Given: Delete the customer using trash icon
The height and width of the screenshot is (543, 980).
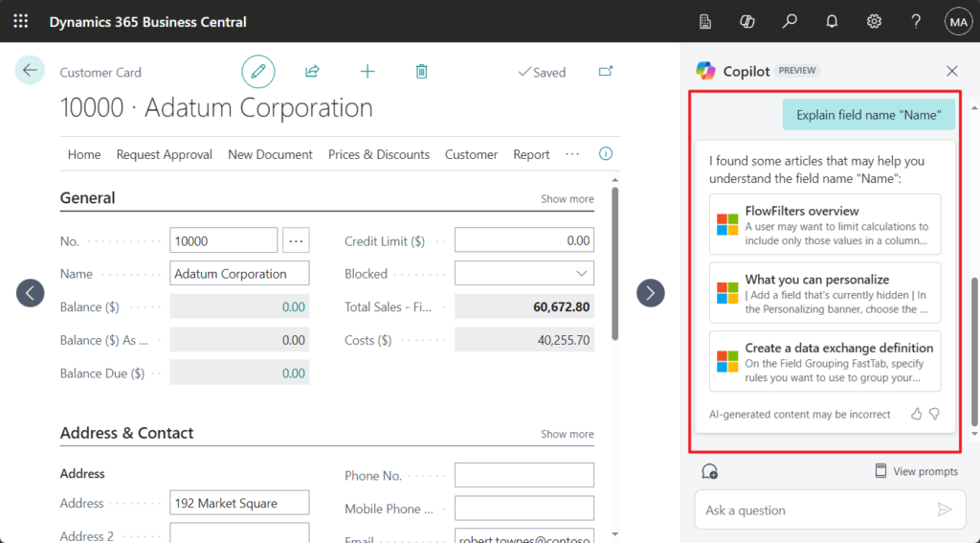Looking at the screenshot, I should point(422,71).
